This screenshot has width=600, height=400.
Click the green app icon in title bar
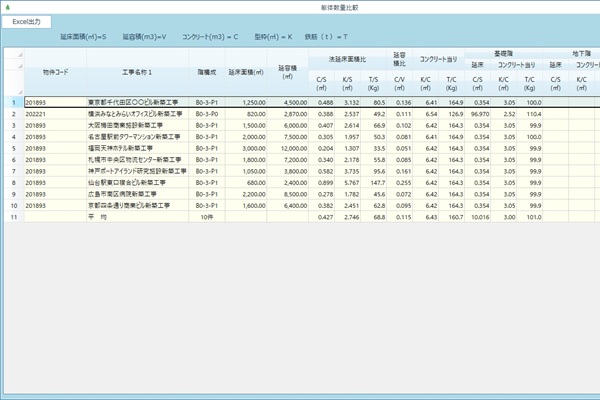coord(7,6)
